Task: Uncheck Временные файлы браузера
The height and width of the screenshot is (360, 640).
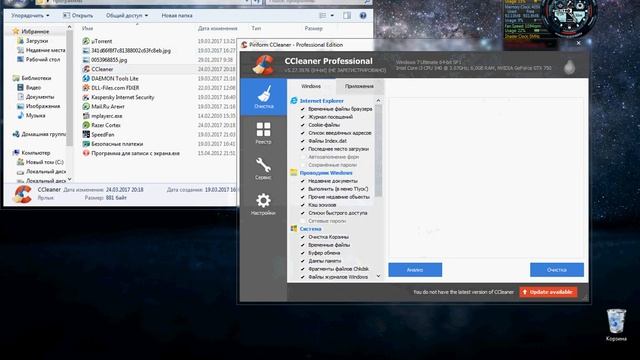Action: [x=302, y=109]
